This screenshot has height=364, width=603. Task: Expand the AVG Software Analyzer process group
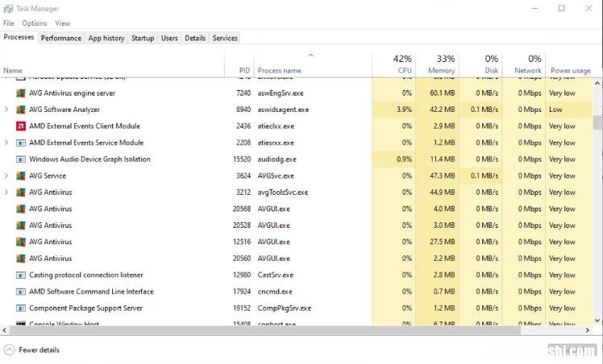(6, 110)
